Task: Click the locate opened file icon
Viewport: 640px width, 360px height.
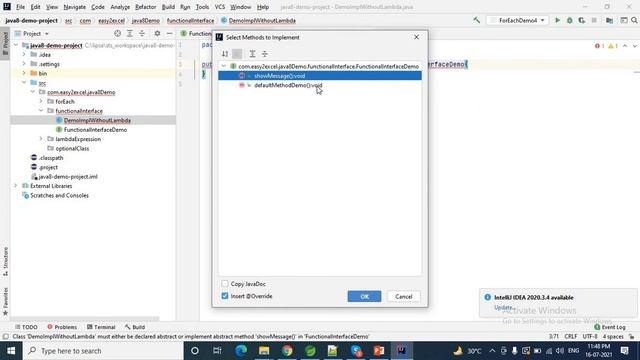Action: 118,33
